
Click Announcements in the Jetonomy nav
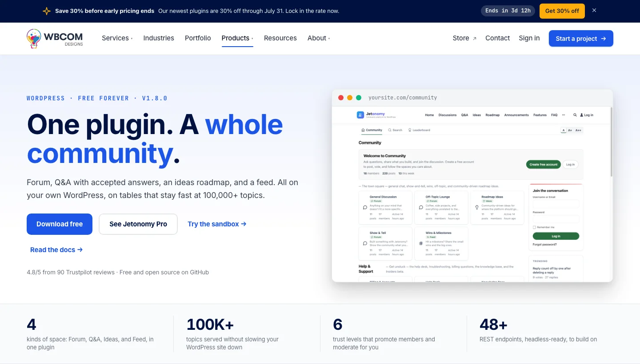click(x=516, y=115)
